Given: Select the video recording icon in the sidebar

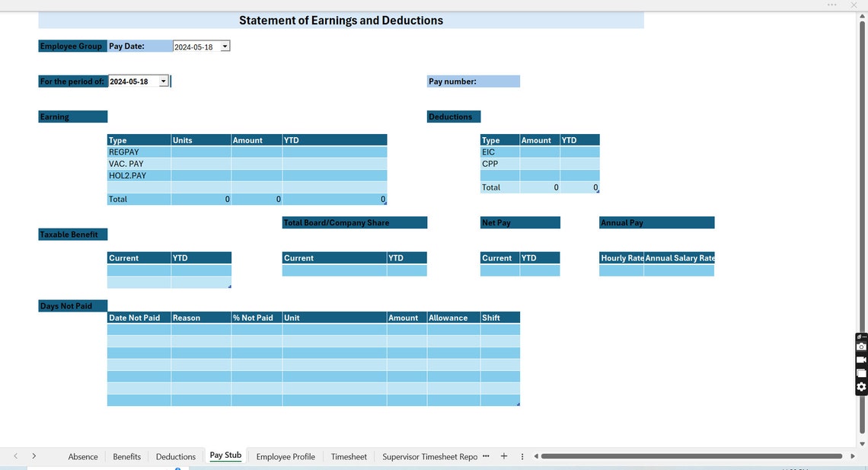Looking at the screenshot, I should tap(861, 359).
